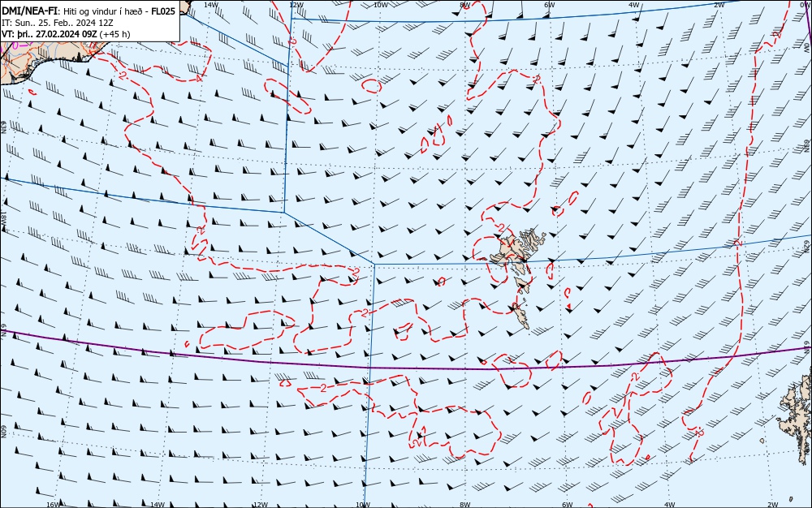Click the '4W' longitude label on the bottom axis
Image resolution: width=812 pixels, height=508 pixels.
click(670, 505)
